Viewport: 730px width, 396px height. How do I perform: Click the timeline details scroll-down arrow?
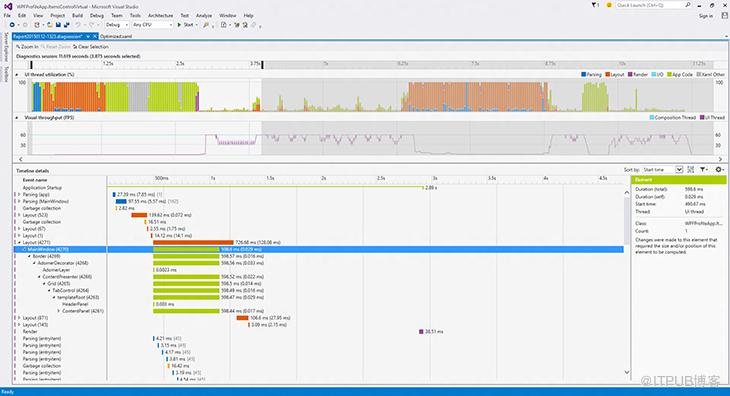(627, 372)
